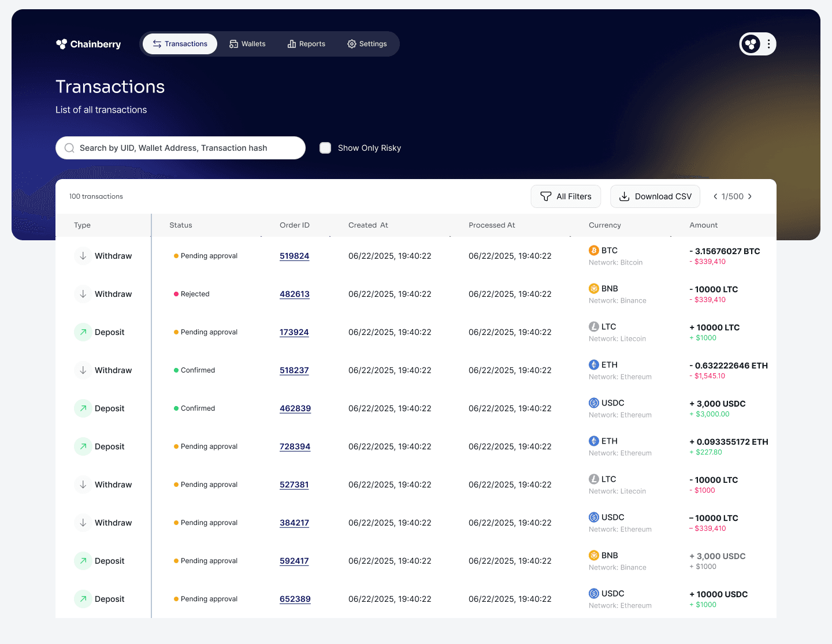Click ETH coin icon in order 518237 row
Image resolution: width=832 pixels, height=644 pixels.
(594, 364)
